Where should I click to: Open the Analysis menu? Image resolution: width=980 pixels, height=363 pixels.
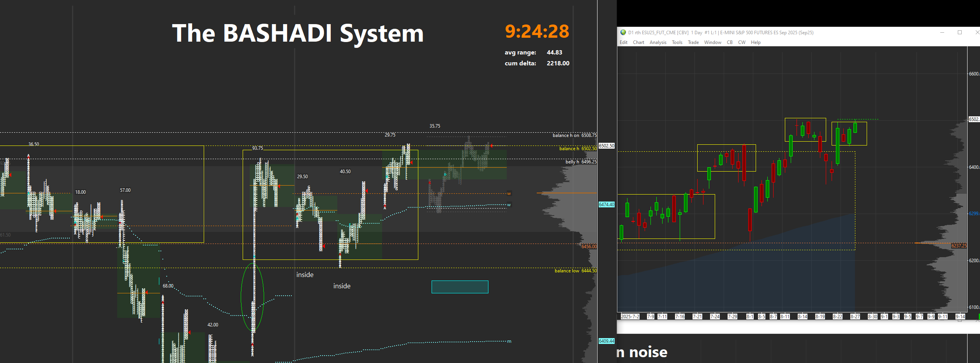[658, 42]
